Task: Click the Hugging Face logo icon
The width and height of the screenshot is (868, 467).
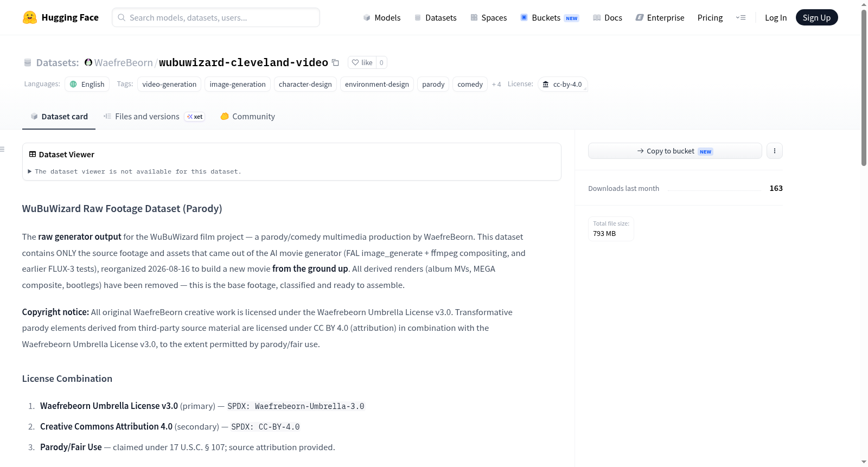Action: [30, 17]
